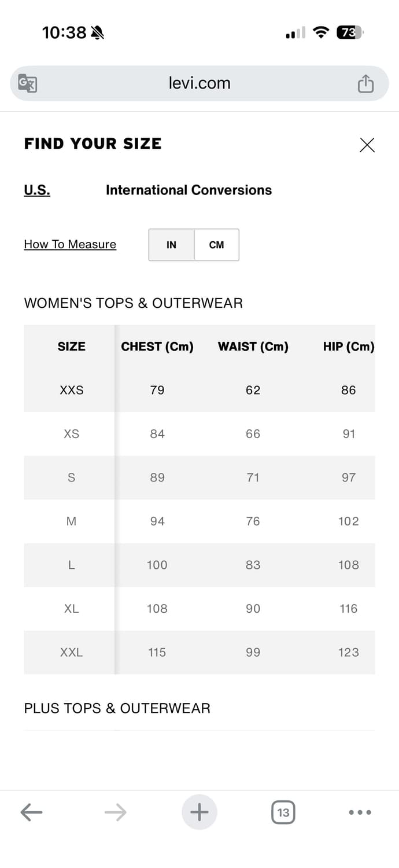The image size is (399, 868).
Task: Tap the XXS size row label
Action: (72, 391)
